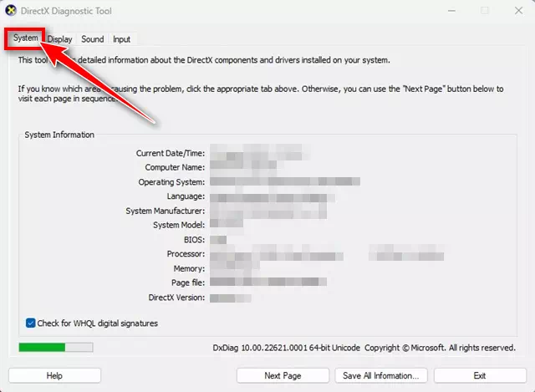Click the System Model label
This screenshot has width=535, height=392.
point(179,225)
